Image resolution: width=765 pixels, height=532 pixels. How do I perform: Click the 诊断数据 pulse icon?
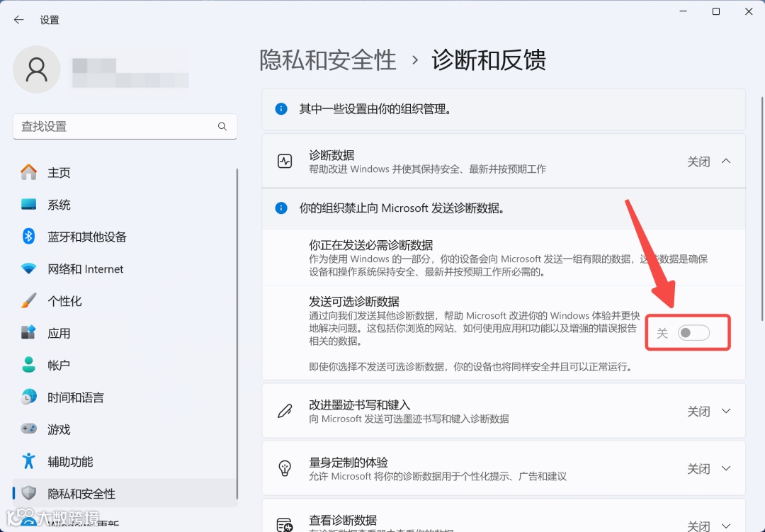pos(285,161)
